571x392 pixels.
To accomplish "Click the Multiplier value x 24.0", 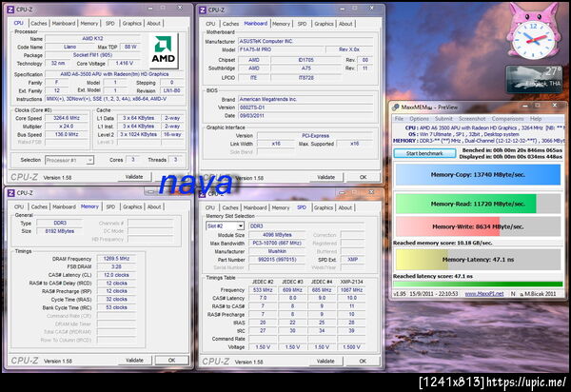I will (x=67, y=127).
